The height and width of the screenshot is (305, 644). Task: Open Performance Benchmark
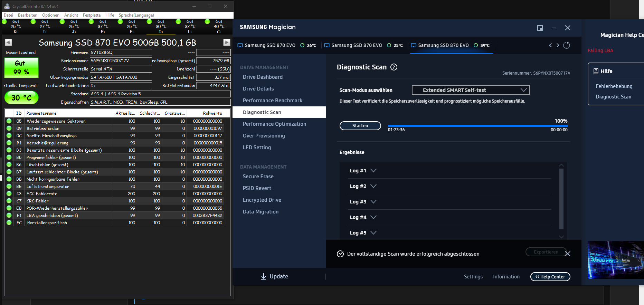point(273,101)
